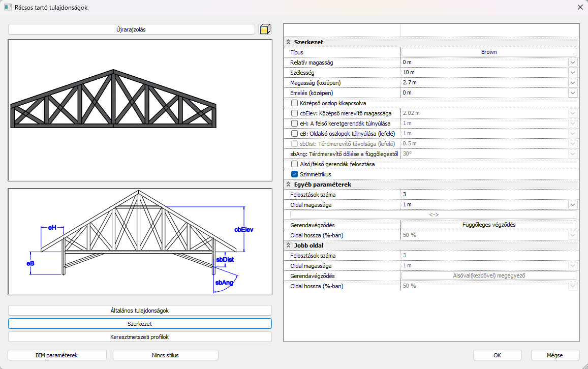The height and width of the screenshot is (369, 588).
Task: Click the 3D cube view icon
Action: (x=265, y=29)
